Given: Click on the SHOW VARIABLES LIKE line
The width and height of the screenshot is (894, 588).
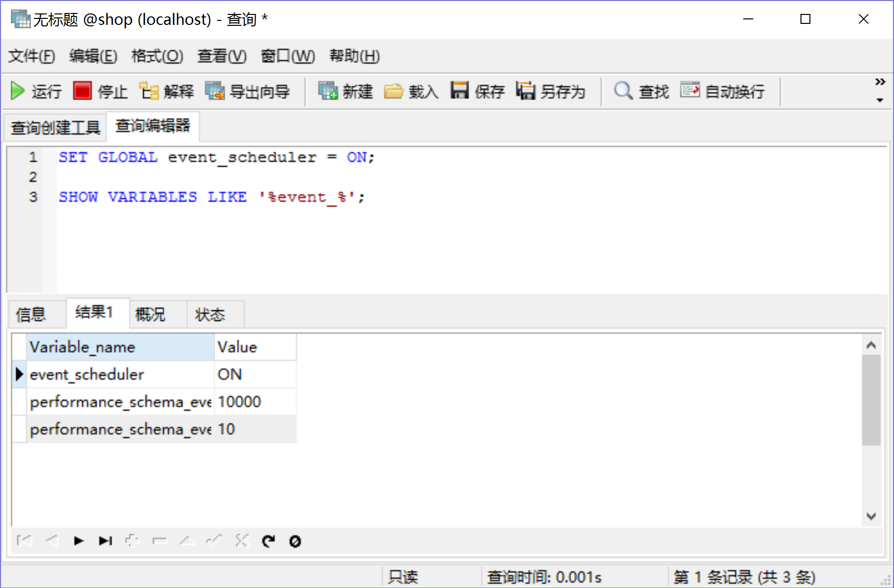Looking at the screenshot, I should click(x=212, y=197).
